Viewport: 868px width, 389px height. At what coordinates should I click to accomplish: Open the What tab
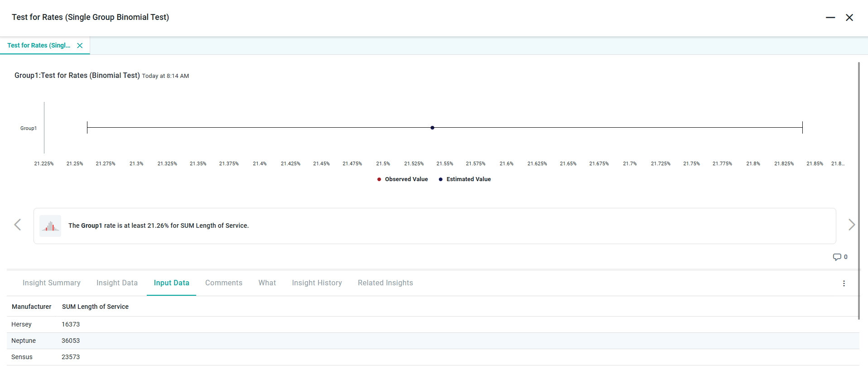[267, 283]
